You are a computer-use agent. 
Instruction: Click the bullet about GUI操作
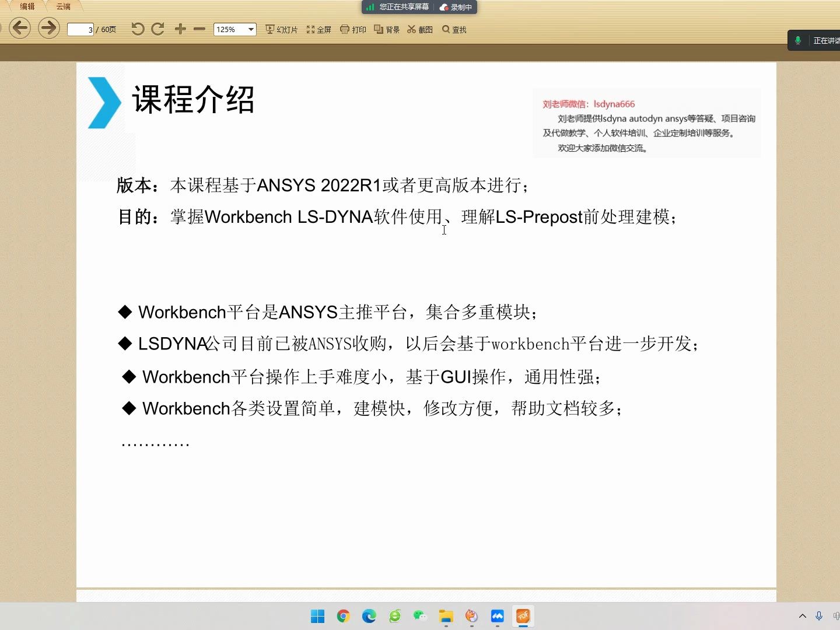[x=362, y=377]
